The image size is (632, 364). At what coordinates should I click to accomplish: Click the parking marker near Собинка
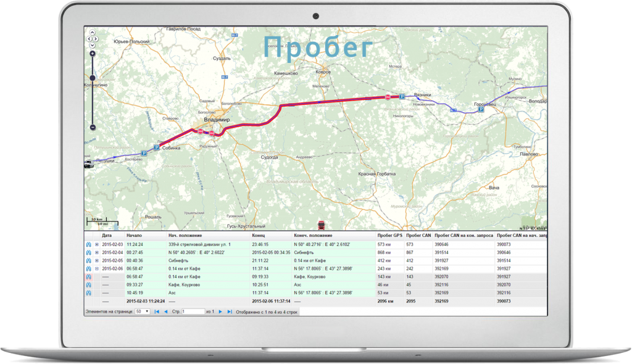click(156, 147)
